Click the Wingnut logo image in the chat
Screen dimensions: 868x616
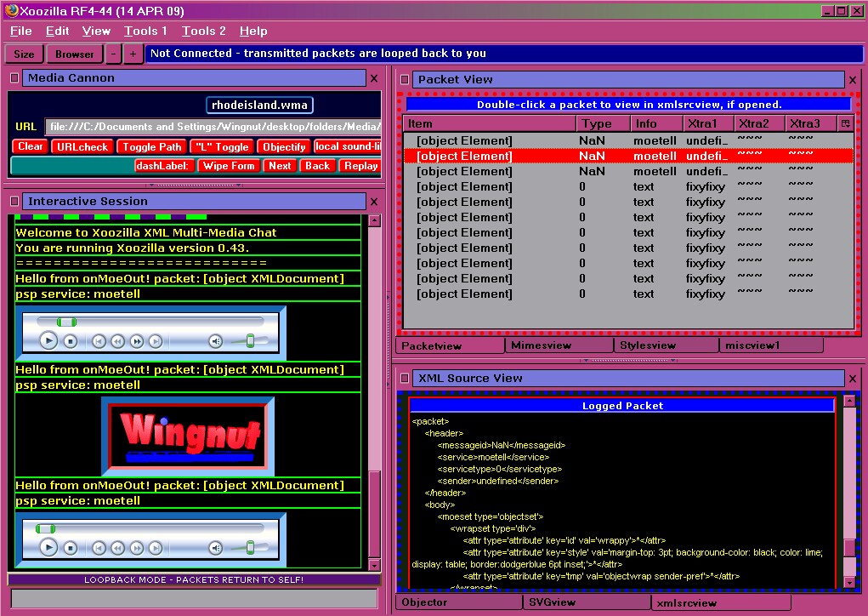(189, 435)
